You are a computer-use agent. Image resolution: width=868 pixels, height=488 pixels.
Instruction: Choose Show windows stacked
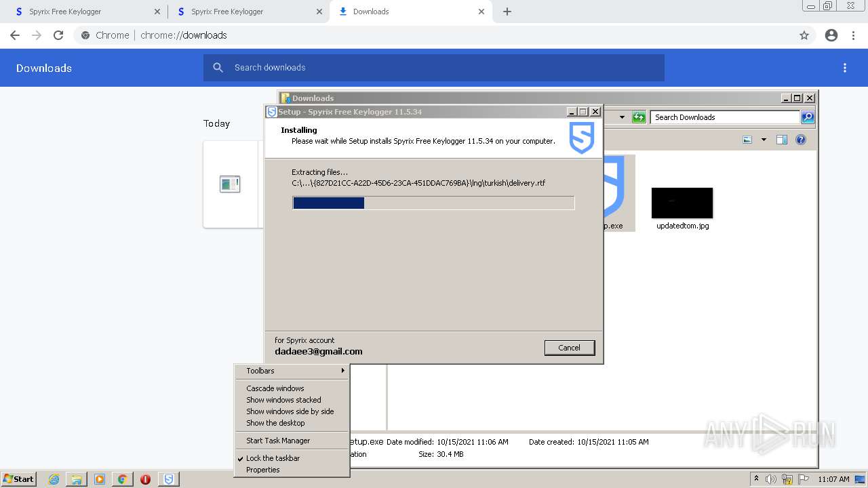[292, 400]
